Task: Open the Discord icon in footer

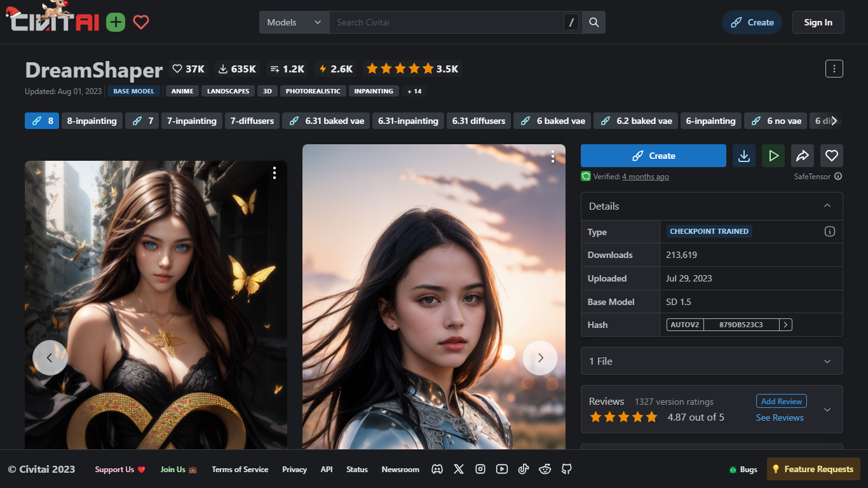Action: (x=437, y=469)
